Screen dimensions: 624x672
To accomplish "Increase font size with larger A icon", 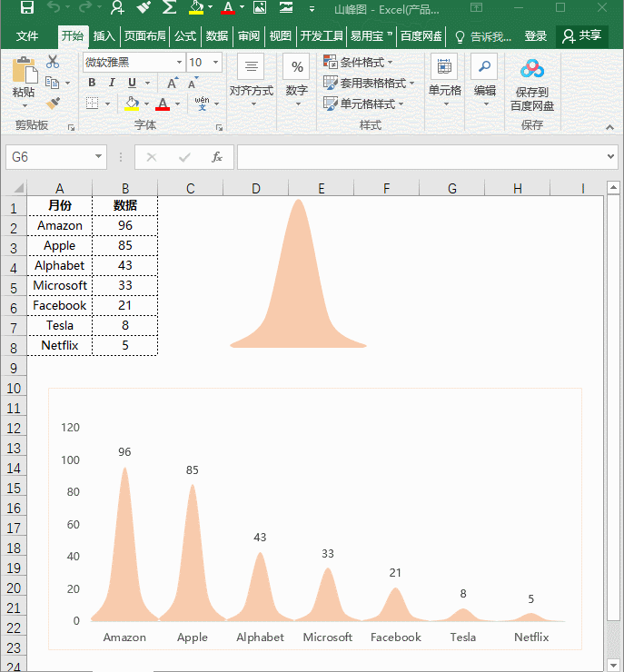I will (173, 83).
